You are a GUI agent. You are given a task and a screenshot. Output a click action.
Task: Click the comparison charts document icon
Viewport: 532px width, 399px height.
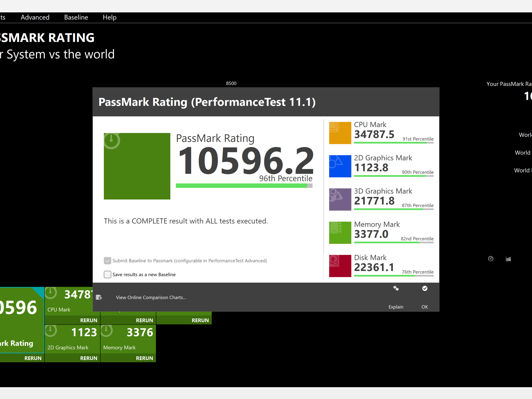pos(99,297)
